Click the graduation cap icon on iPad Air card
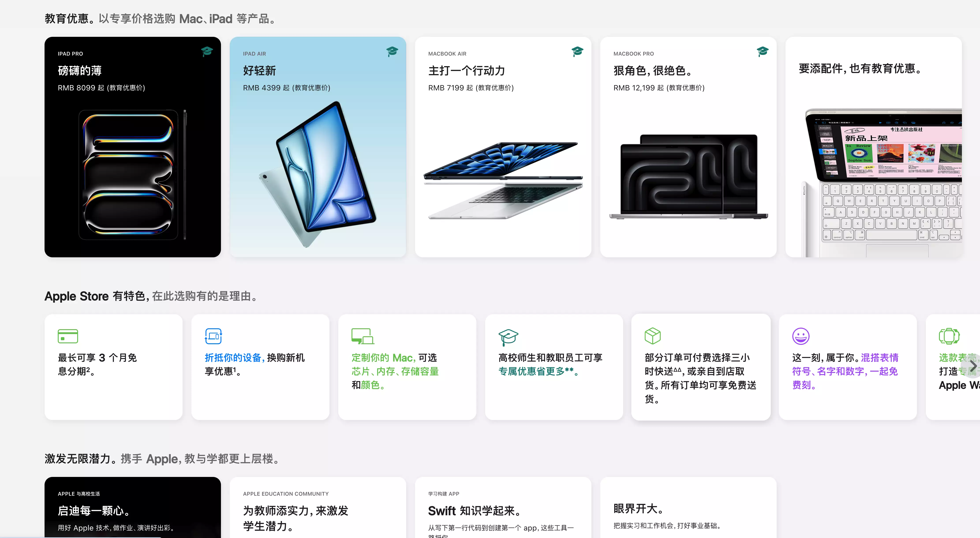This screenshot has height=538, width=980. click(x=392, y=51)
